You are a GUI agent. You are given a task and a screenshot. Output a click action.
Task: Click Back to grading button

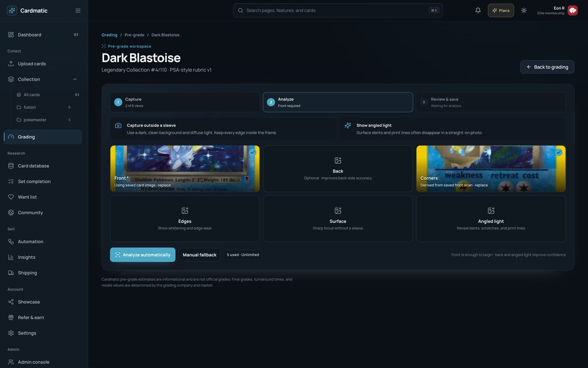pos(547,67)
